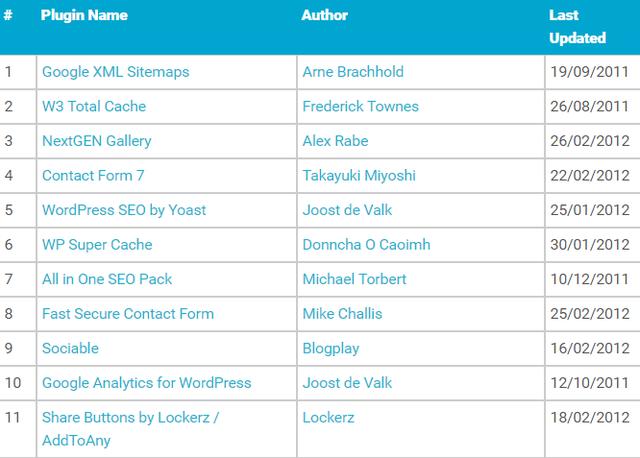Click Fast Secure Contact Form link
Image resolution: width=640 pixels, height=458 pixels.
tap(128, 313)
